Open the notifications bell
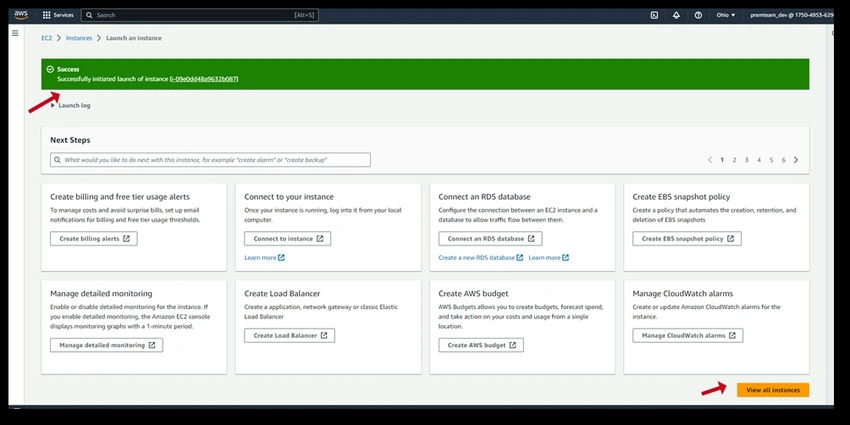Image resolution: width=850 pixels, height=425 pixels. (x=676, y=15)
